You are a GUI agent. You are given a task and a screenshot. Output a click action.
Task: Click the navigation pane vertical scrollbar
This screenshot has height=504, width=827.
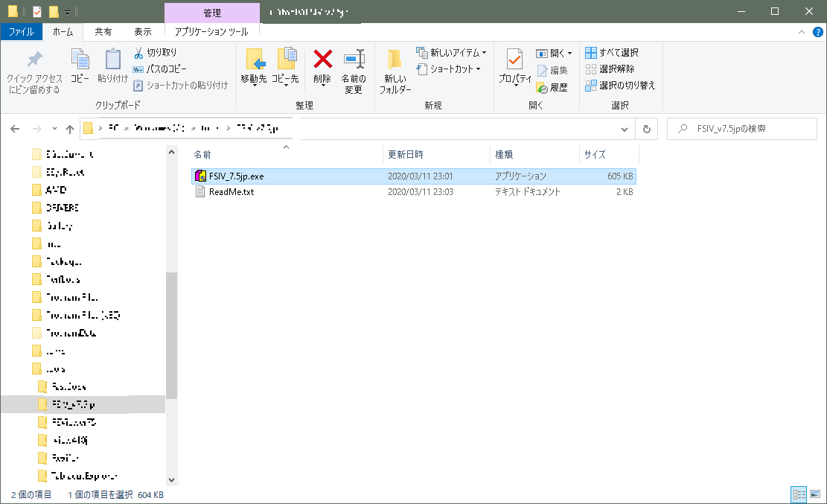[171, 335]
